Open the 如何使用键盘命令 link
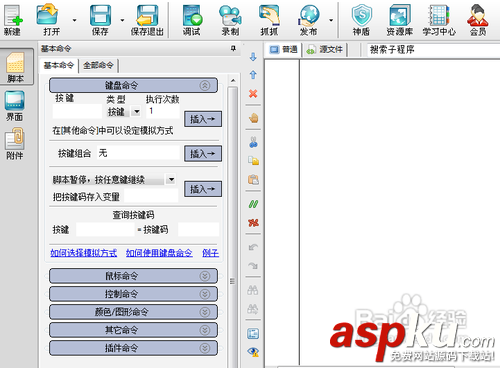This screenshot has width=500, height=368. click(x=159, y=253)
